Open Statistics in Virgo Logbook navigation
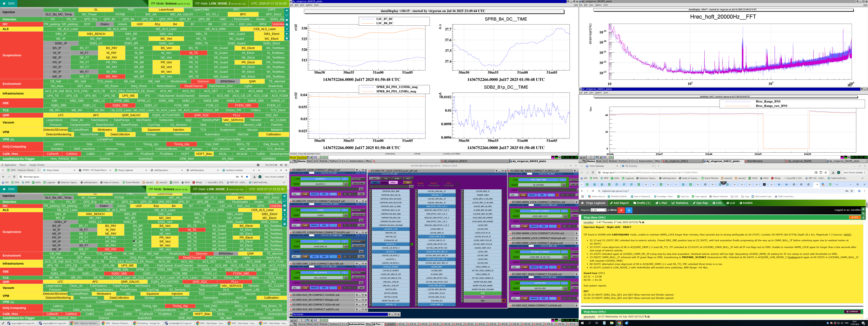The height and width of the screenshot is (326, 868). pyautogui.click(x=680, y=203)
